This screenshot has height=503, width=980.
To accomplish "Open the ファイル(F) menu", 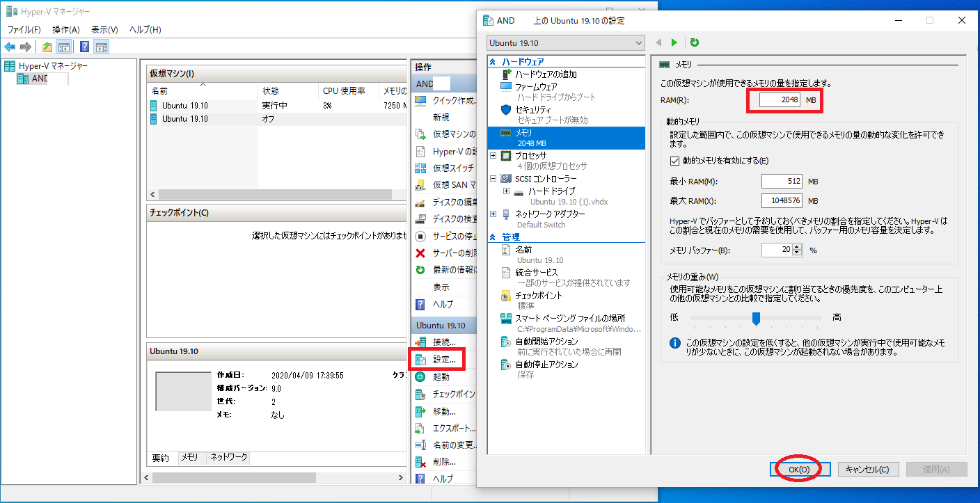I will tap(24, 30).
